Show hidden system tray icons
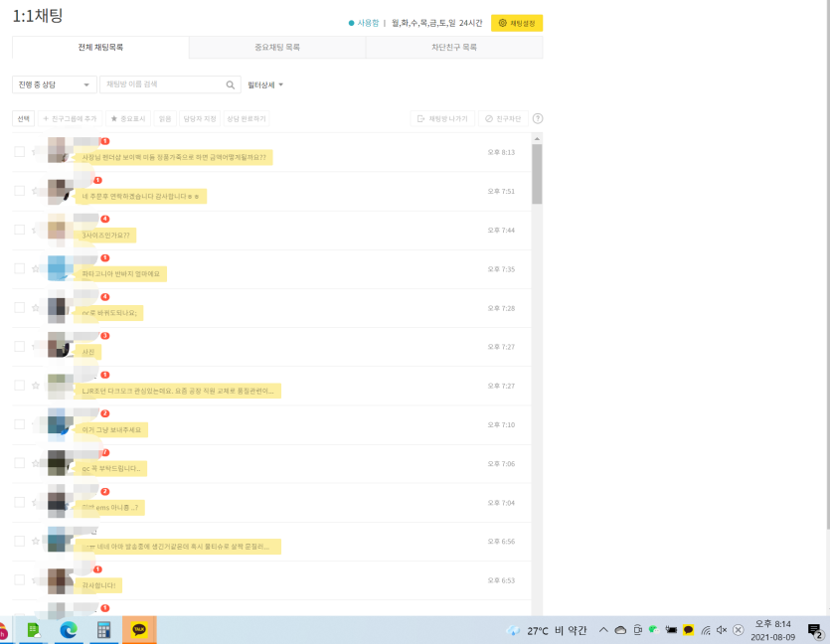The height and width of the screenshot is (644, 830). pos(603,630)
